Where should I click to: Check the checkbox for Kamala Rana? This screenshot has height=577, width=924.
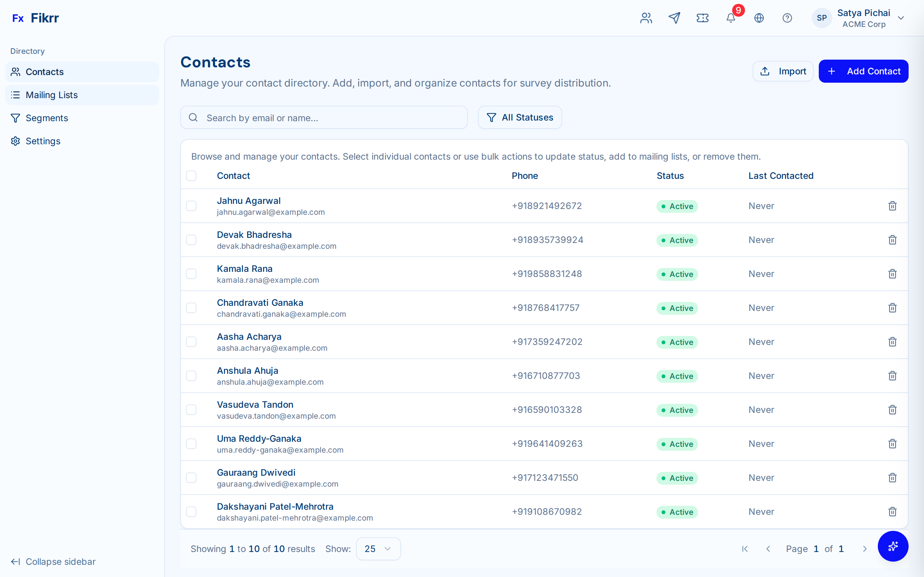pyautogui.click(x=191, y=274)
